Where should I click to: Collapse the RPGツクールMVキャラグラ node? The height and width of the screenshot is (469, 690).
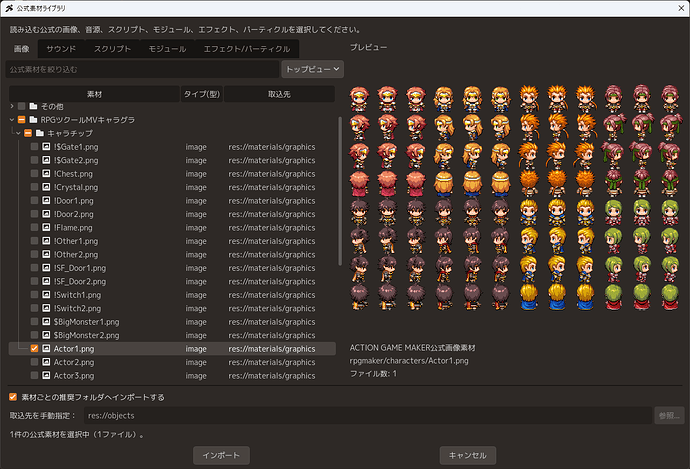(12, 120)
